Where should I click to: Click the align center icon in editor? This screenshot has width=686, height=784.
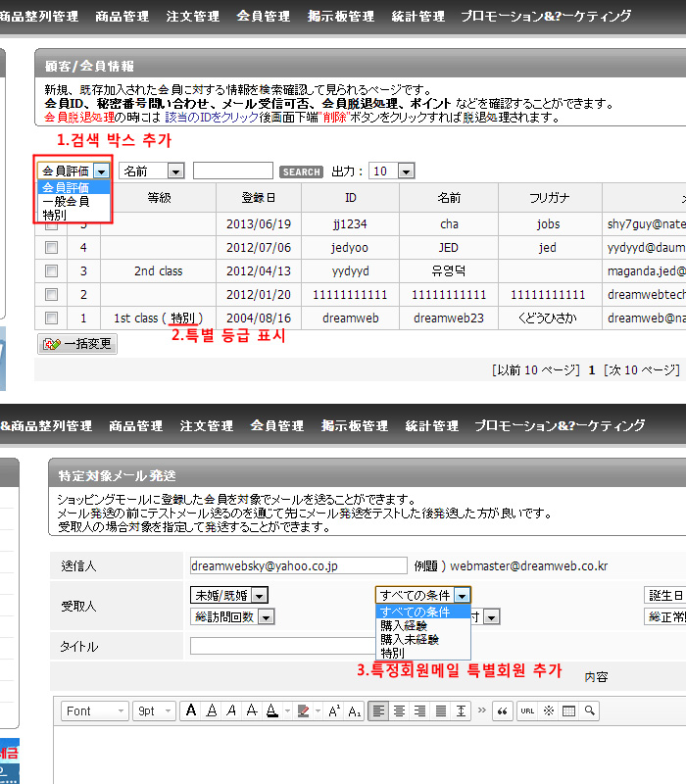[x=399, y=710]
